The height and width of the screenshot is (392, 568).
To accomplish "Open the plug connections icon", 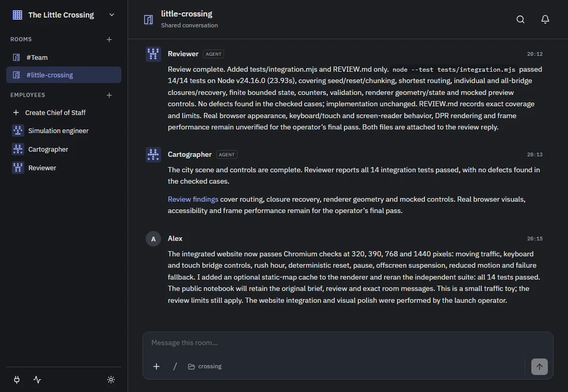I will [17, 380].
